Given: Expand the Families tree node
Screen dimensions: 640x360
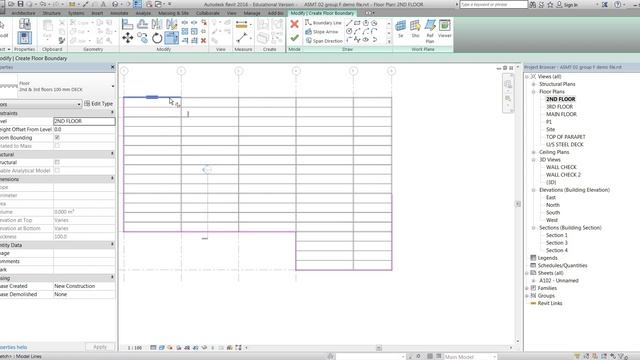Looking at the screenshot, I should coord(527,288).
